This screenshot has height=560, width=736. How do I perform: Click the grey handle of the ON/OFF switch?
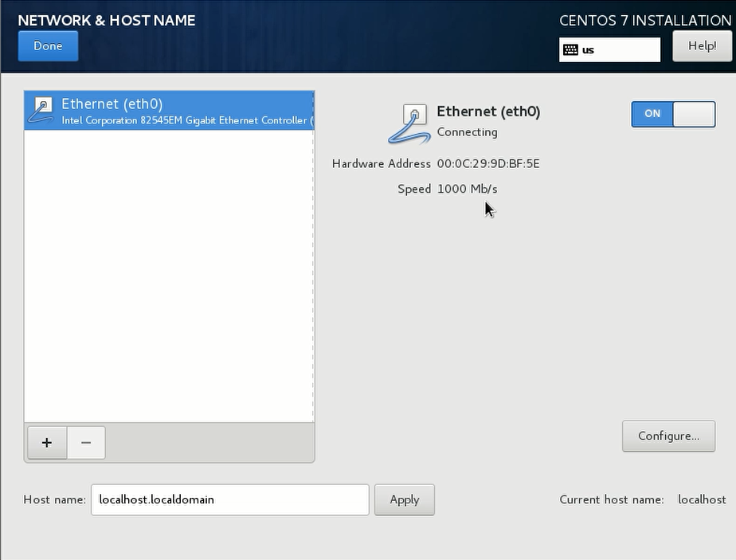[x=694, y=114]
